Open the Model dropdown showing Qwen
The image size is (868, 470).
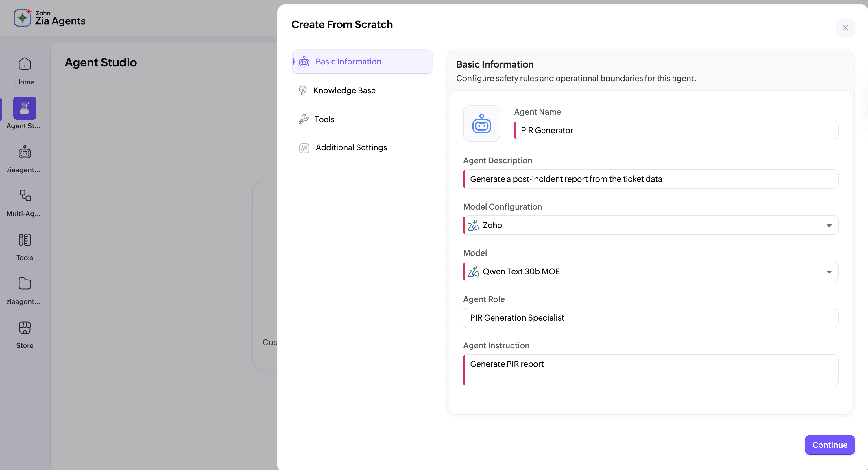coord(650,271)
